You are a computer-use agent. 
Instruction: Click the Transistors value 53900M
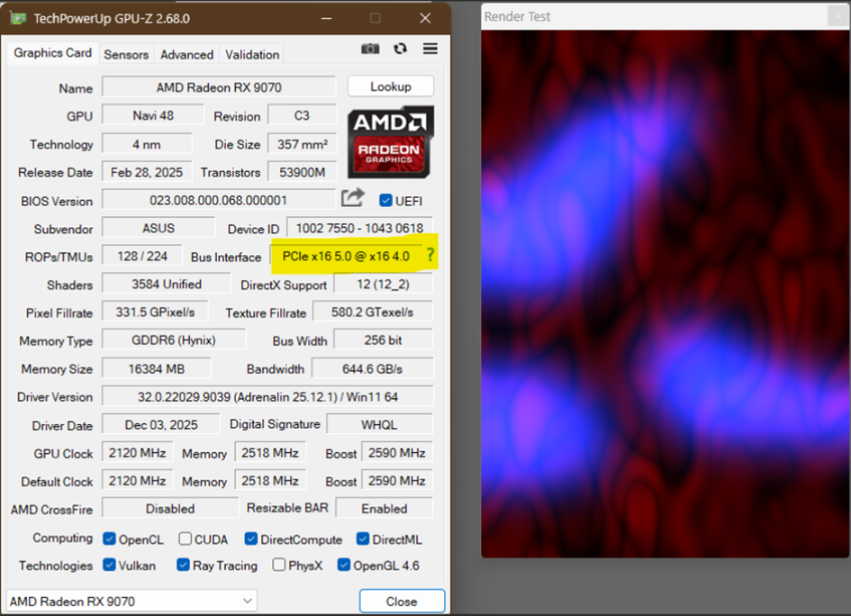[x=303, y=173]
